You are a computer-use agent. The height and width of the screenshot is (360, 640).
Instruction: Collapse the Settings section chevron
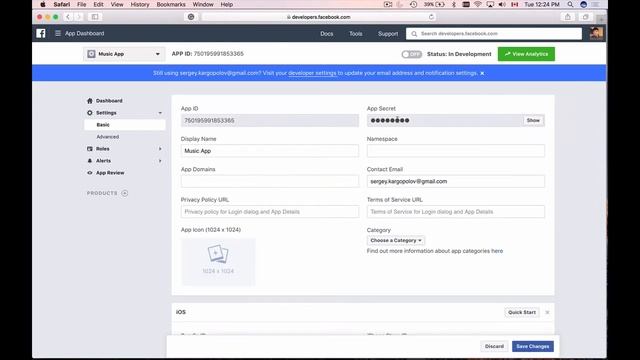160,113
